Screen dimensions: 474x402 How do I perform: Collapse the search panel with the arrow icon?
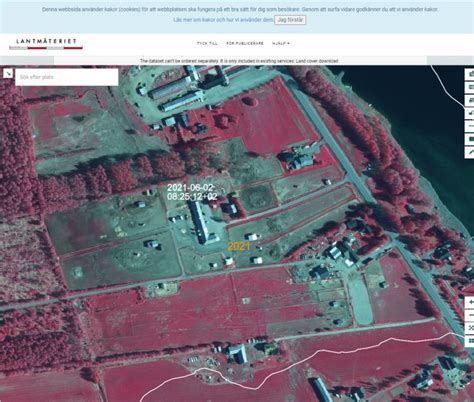click(x=8, y=73)
